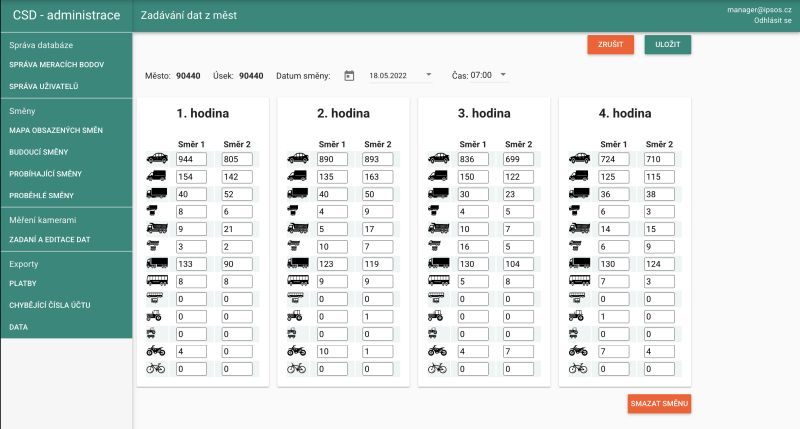
Task: Click the bus icon in 3. hodina
Action: click(x=438, y=281)
